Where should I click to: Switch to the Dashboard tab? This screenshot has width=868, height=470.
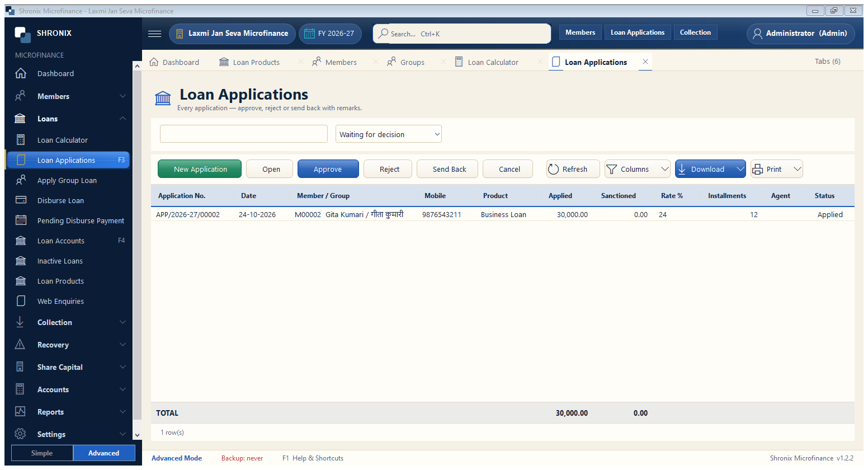click(174, 62)
